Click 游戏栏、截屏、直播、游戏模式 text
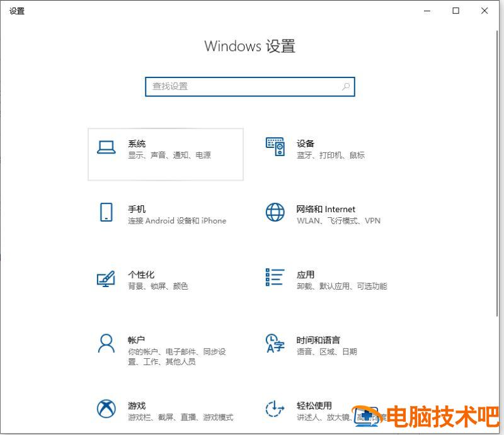The height and width of the screenshot is (435, 504). tap(179, 417)
